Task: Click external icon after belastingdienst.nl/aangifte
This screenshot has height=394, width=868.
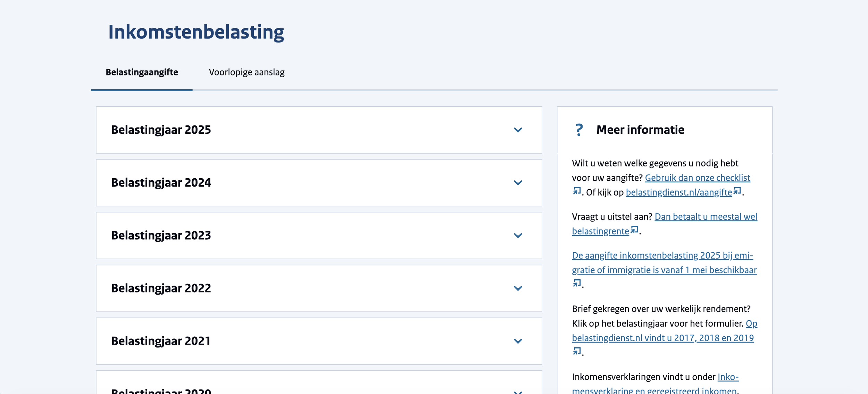Action: click(737, 191)
